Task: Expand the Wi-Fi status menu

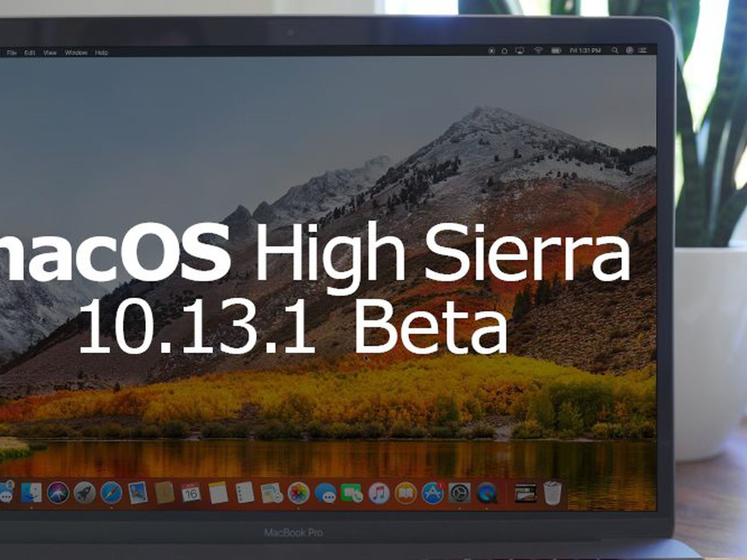Action: point(538,50)
